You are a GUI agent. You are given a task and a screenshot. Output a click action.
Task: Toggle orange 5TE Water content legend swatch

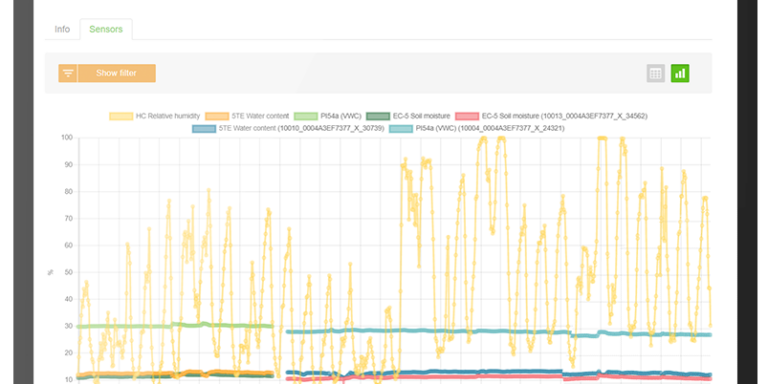coord(217,116)
